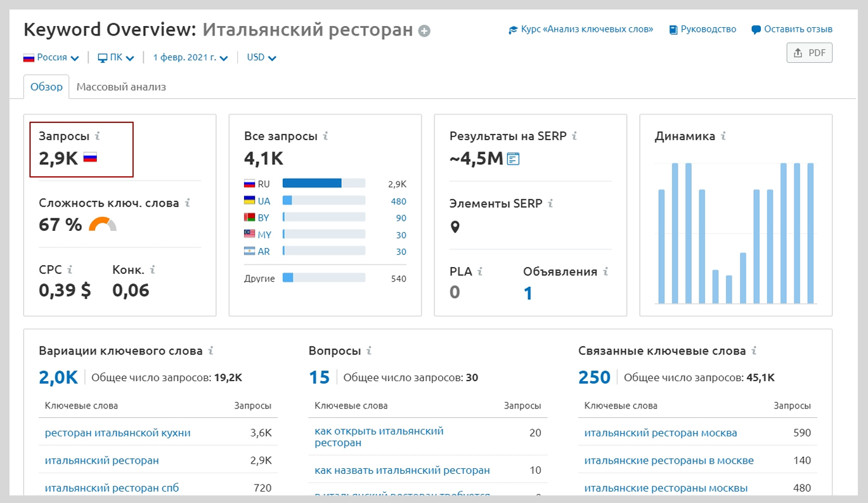Click info icon beside Связанные ключевые слова
868x503 pixels.
[754, 350]
